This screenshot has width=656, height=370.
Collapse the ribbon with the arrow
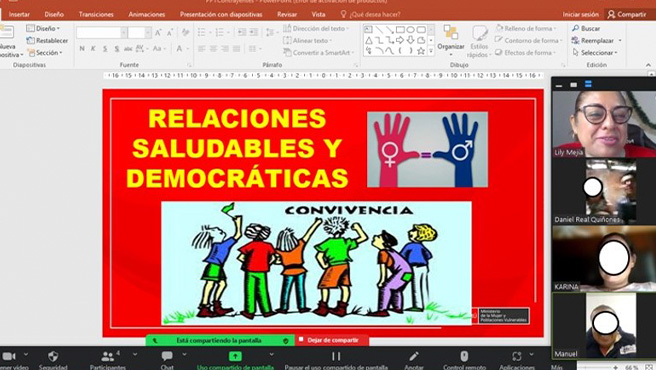pyautogui.click(x=648, y=65)
